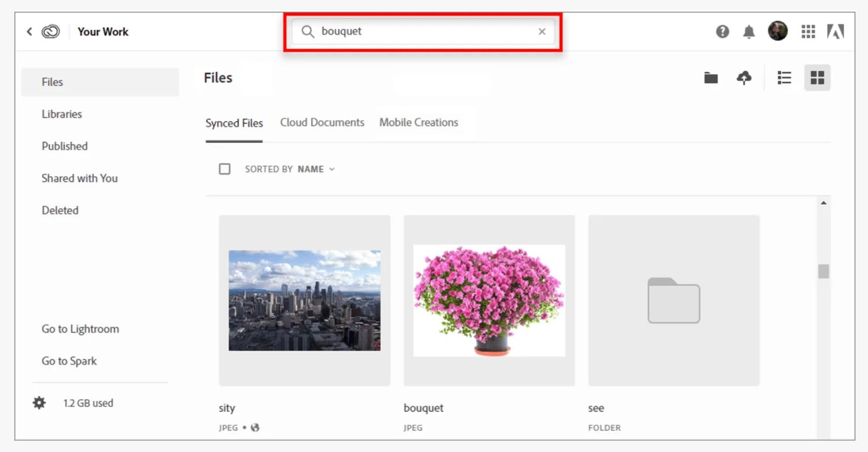Clear the bouquet search with X

pyautogui.click(x=542, y=32)
